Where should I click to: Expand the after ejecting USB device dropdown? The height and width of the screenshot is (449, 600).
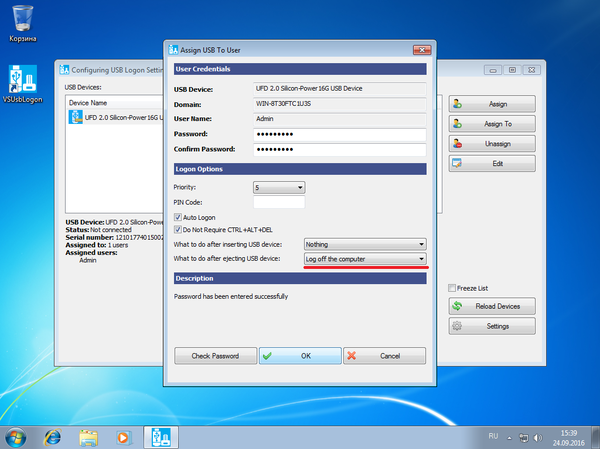(365, 259)
